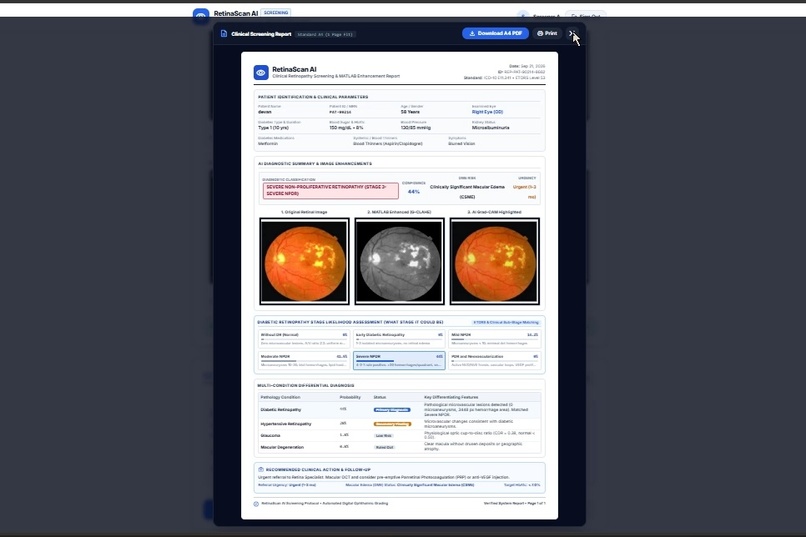Click the Standard A4 page fit label

(x=325, y=34)
